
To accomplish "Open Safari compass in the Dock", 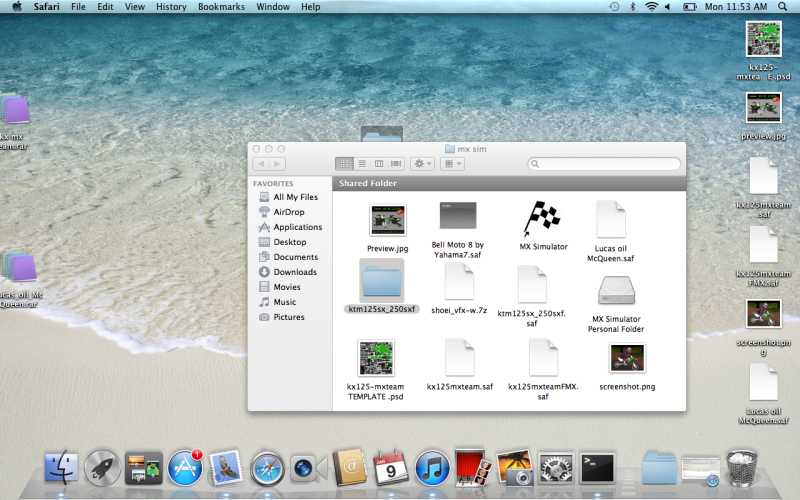I will pyautogui.click(x=267, y=468).
